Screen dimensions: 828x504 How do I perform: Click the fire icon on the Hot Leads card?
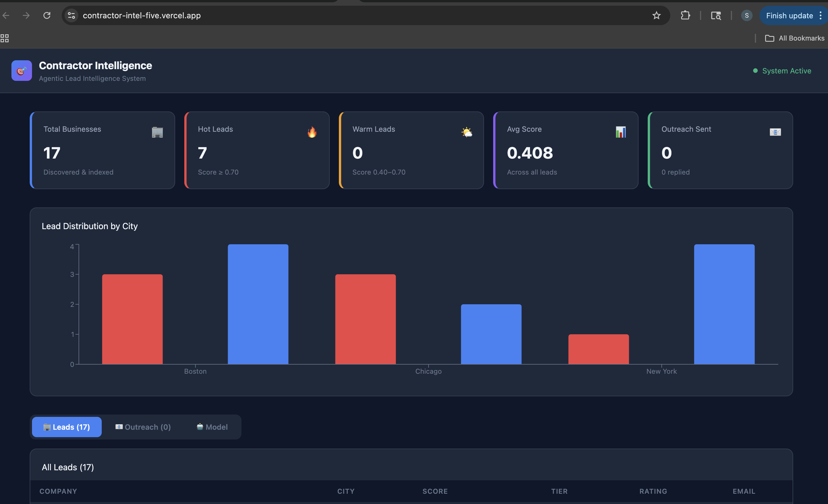click(x=312, y=132)
